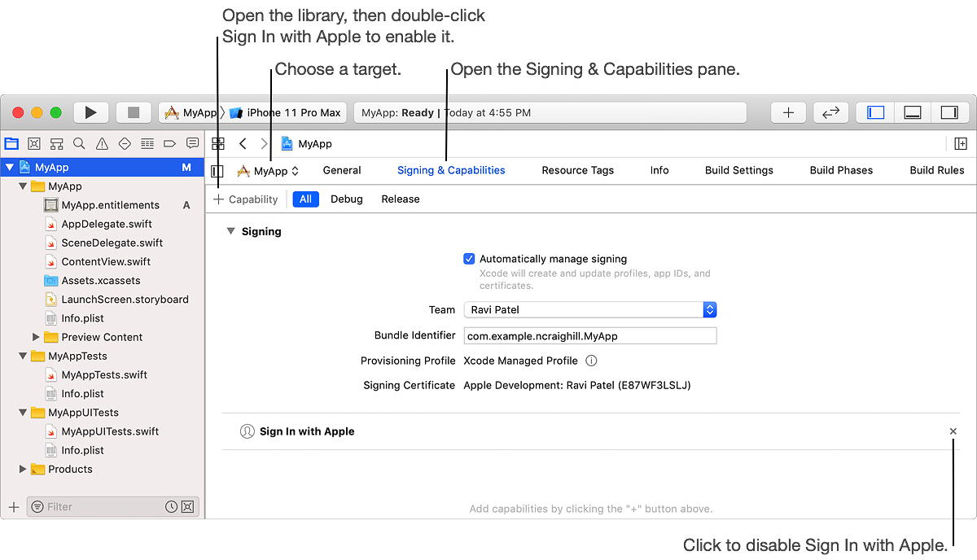977x560 pixels.
Task: Open the MyApp target chooser dropdown
Action: (268, 171)
